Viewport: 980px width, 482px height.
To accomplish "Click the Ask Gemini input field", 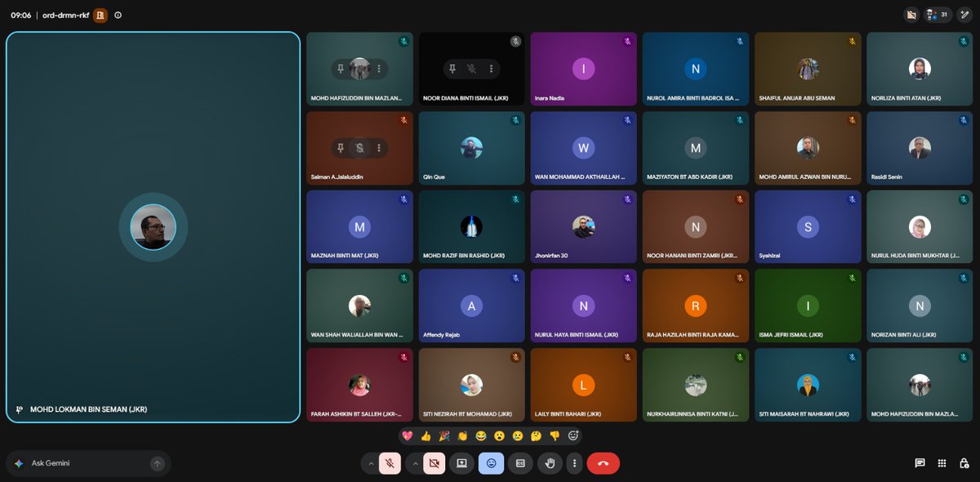I will (x=88, y=463).
